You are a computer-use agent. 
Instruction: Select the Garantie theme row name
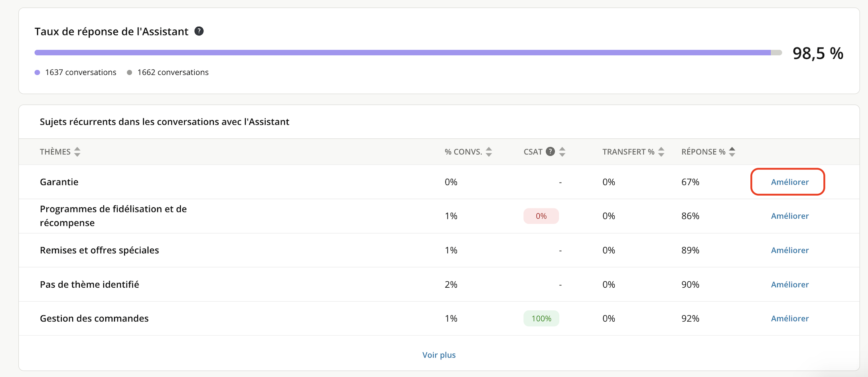pos(59,182)
